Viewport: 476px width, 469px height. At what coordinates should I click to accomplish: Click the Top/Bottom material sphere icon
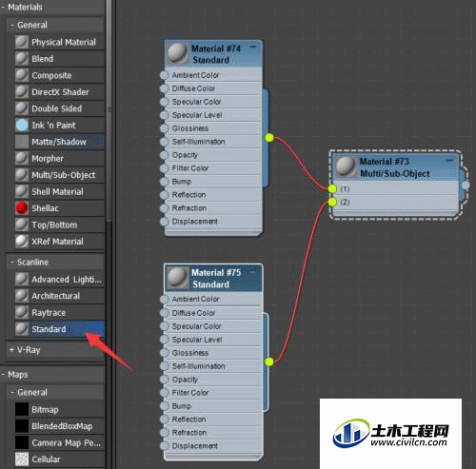(22, 225)
